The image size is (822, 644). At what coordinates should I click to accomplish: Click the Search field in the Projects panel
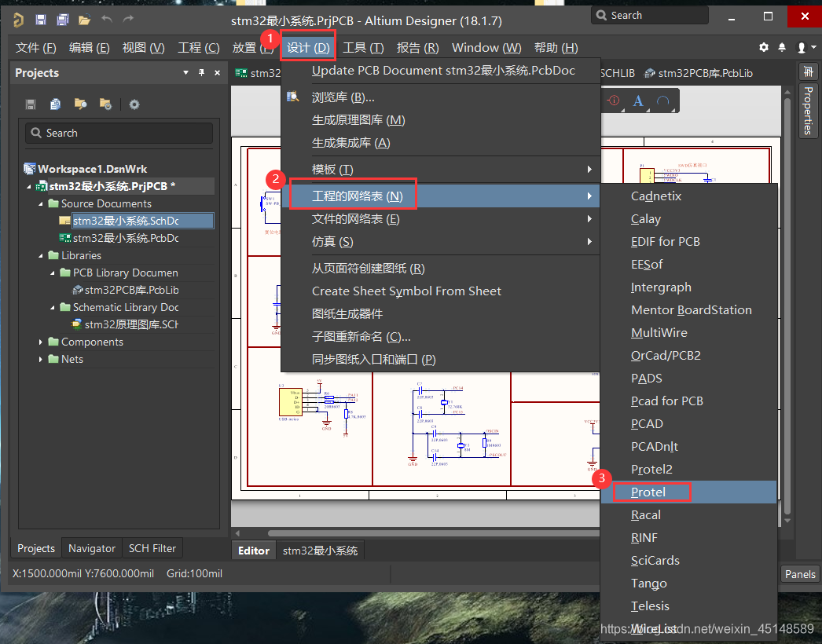pyautogui.click(x=119, y=134)
